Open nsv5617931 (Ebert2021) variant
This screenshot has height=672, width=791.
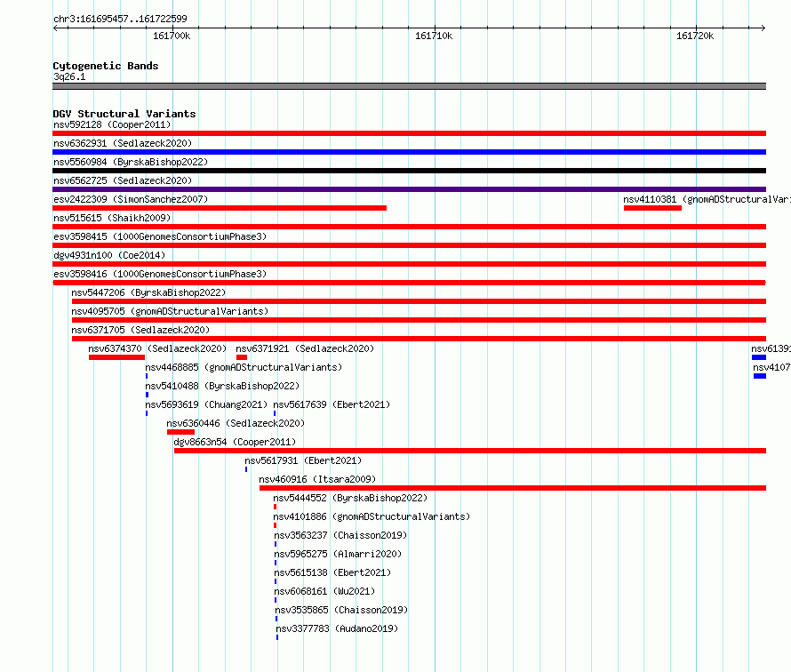[303, 460]
